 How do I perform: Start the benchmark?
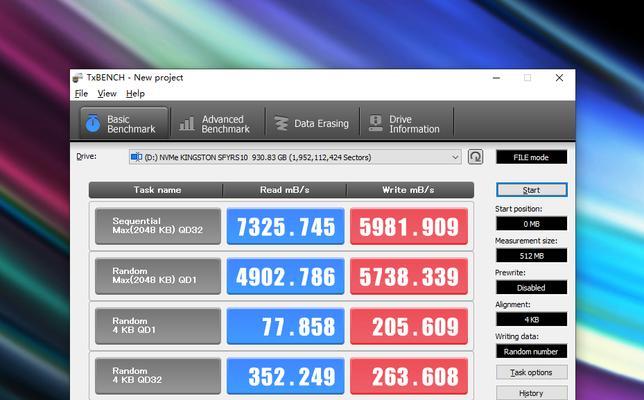pyautogui.click(x=531, y=190)
